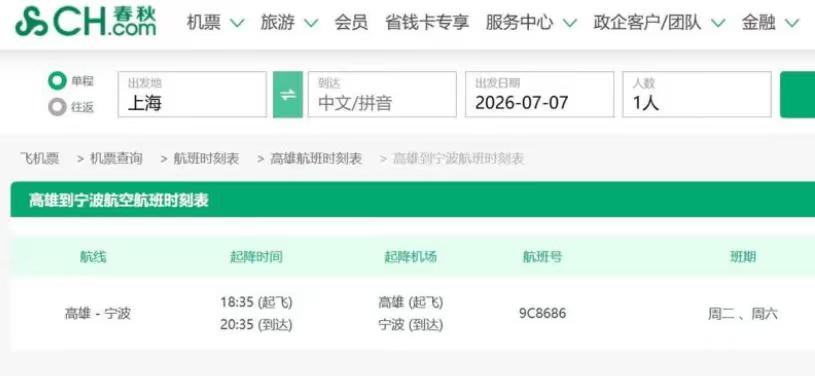This screenshot has height=376, width=815.
Task: Click the 出发地 field showing 上海
Action: [x=192, y=95]
